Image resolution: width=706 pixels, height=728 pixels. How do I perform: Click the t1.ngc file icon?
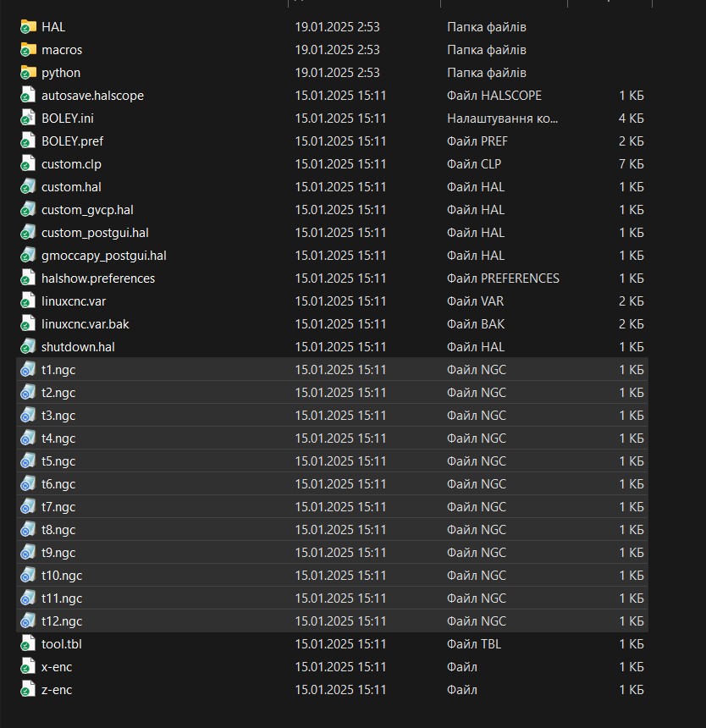[28, 370]
